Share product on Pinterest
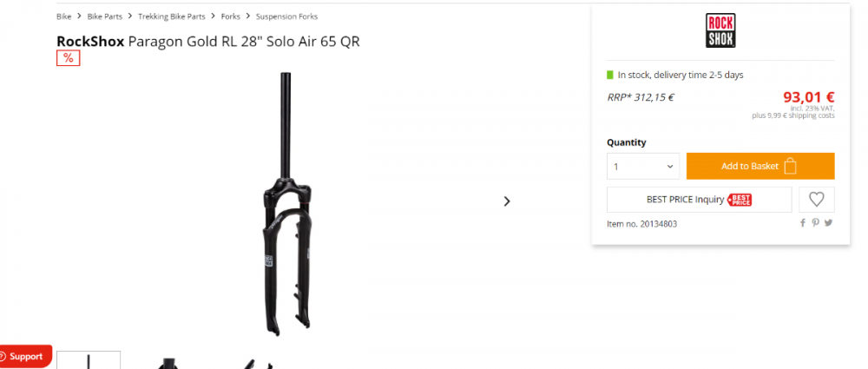Viewport: 868px width, 369px height. coord(816,223)
